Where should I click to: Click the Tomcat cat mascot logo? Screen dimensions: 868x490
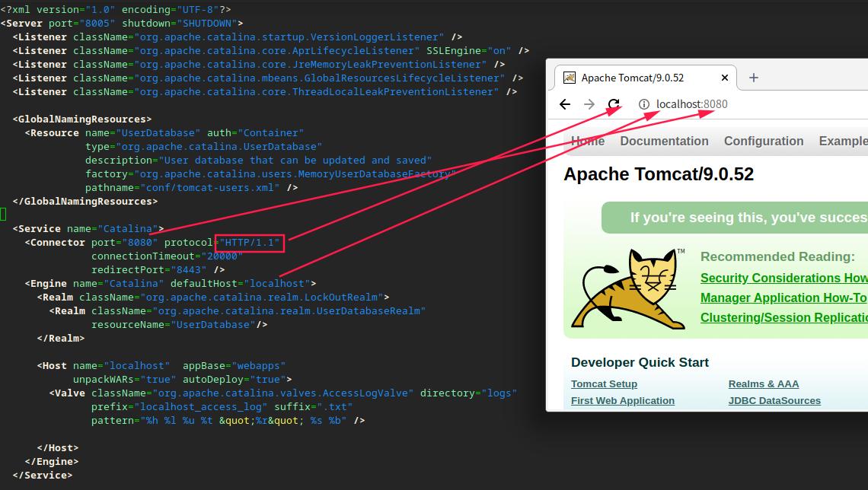[x=629, y=290]
